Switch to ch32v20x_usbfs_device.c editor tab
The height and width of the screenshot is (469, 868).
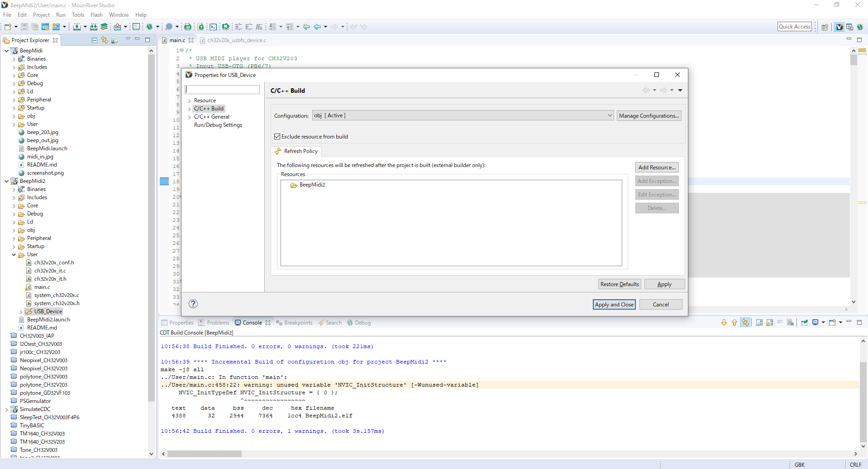pos(233,40)
